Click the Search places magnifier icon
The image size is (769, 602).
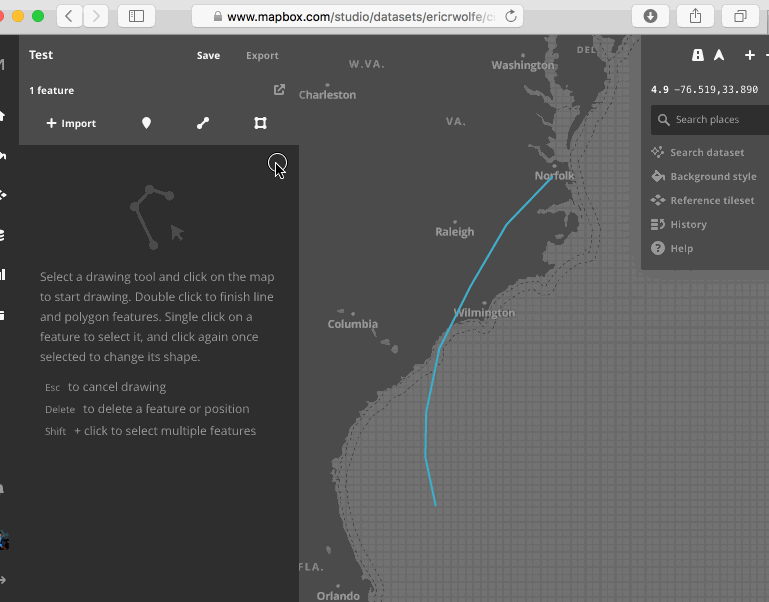coord(664,120)
